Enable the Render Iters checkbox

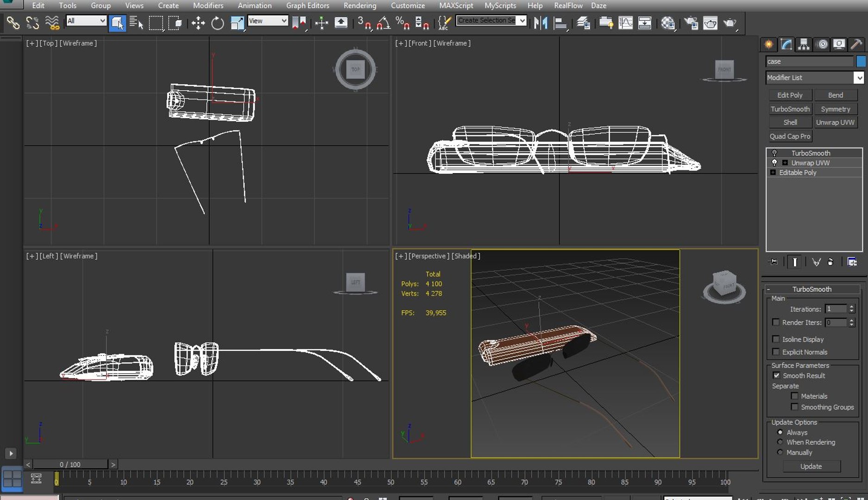click(776, 322)
